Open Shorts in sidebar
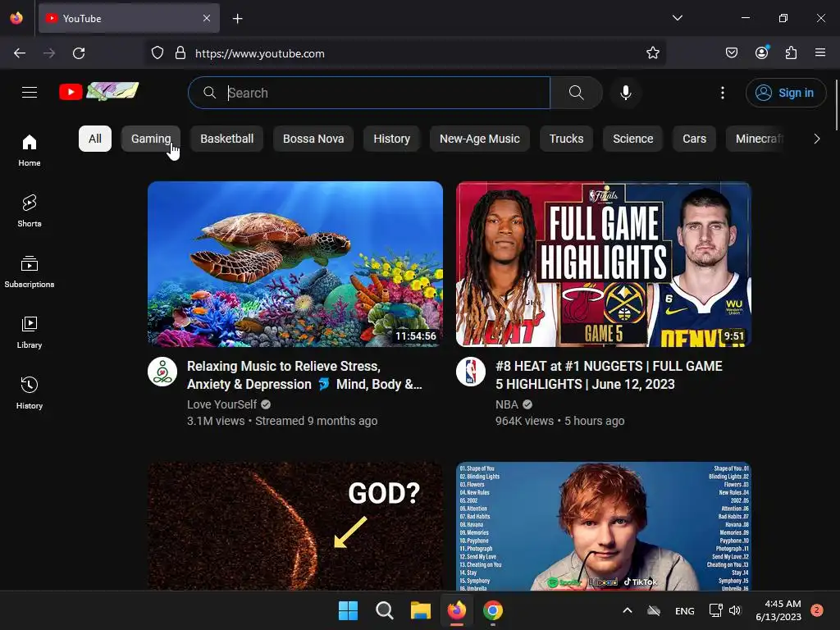 (30, 211)
